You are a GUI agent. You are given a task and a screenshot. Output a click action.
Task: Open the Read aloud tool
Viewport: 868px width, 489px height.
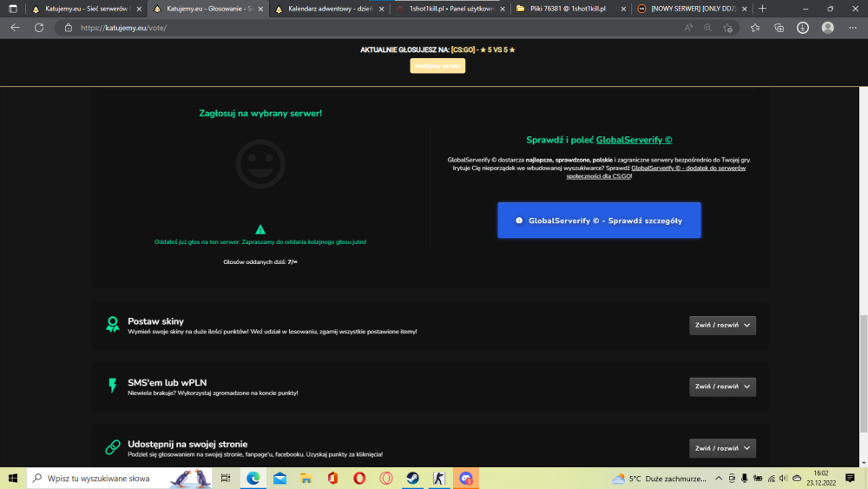[688, 28]
